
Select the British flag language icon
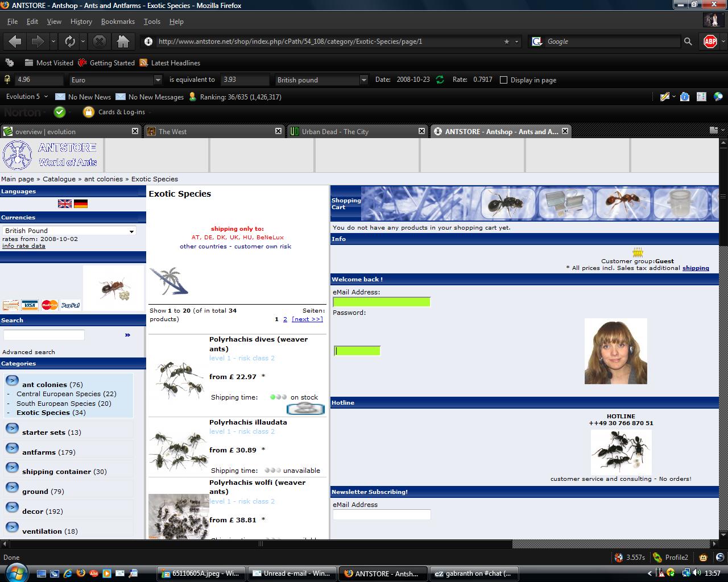click(x=65, y=203)
